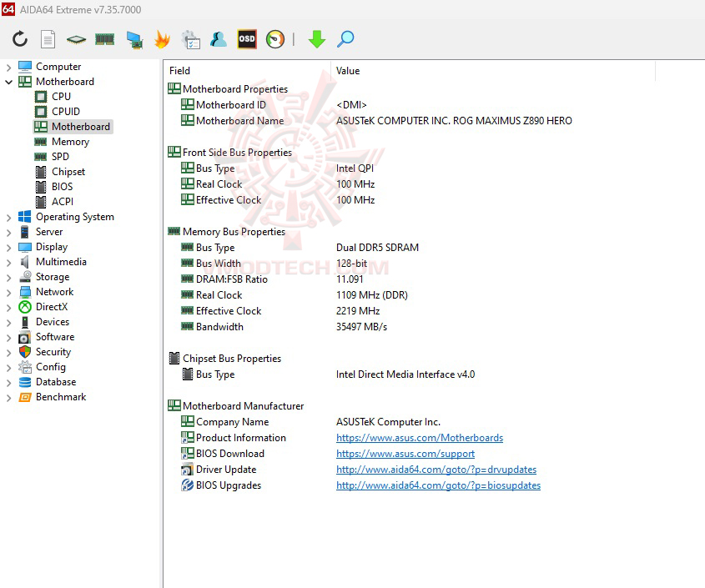The image size is (705, 588).
Task: Expand the Config tree node
Action: (x=8, y=368)
